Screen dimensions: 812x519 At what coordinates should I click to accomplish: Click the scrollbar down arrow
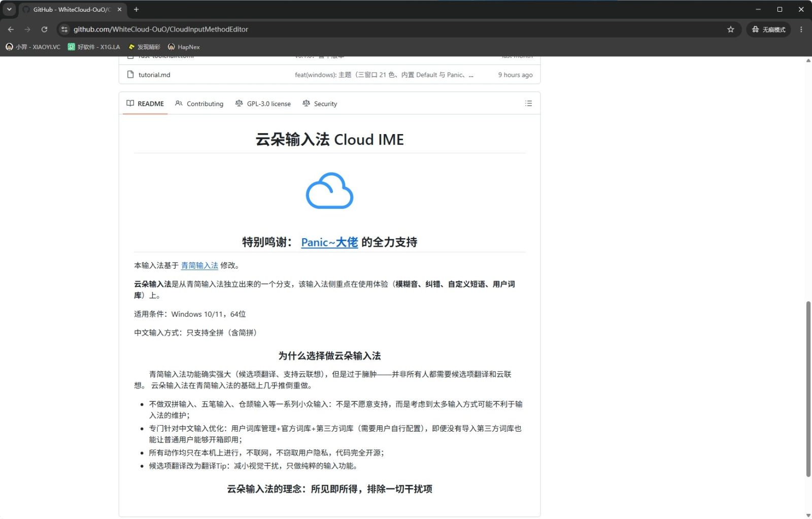(808, 515)
